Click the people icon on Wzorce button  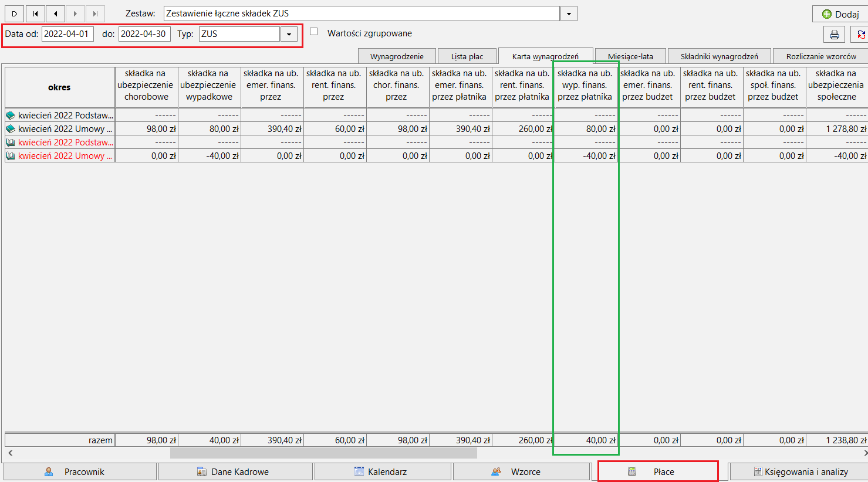(497, 471)
